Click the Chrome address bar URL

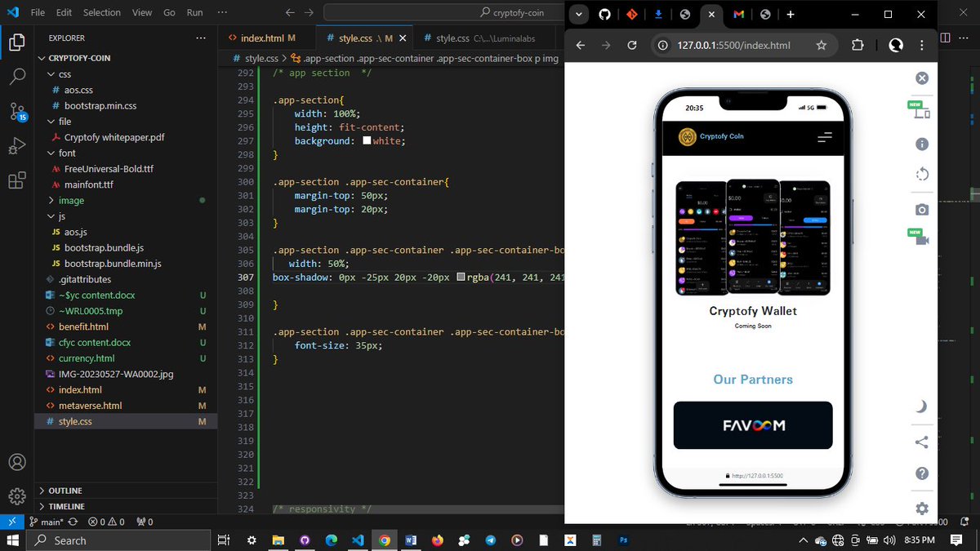click(x=733, y=46)
